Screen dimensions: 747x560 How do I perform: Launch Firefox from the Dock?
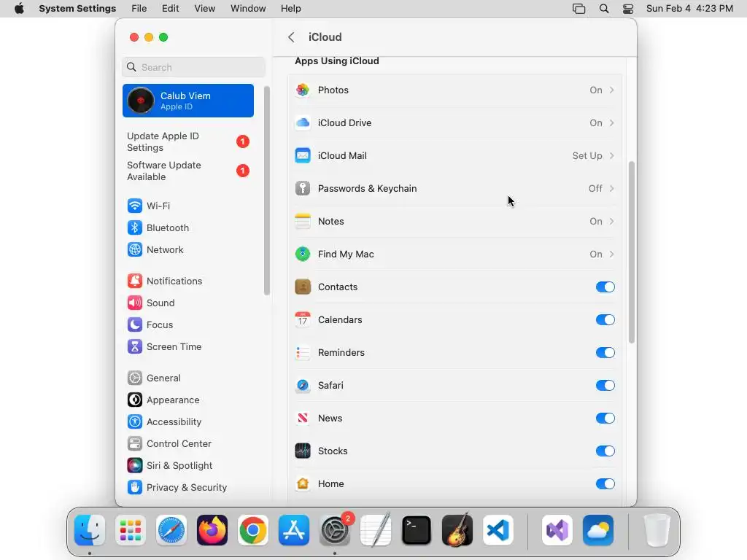[212, 530]
